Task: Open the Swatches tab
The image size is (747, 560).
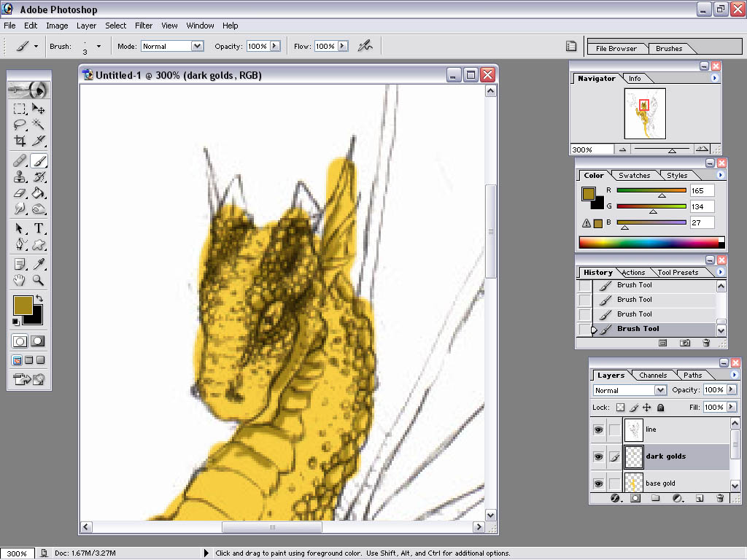Action: coord(634,176)
